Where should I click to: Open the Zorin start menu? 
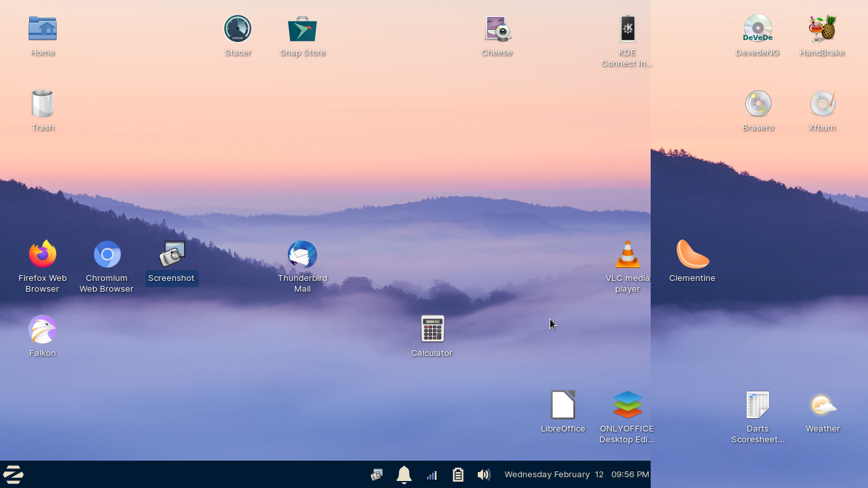coord(13,474)
